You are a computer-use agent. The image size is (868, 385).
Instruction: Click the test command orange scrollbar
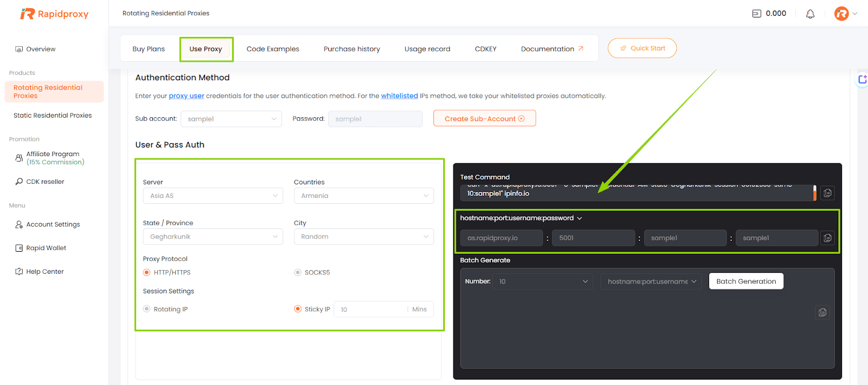[814, 193]
